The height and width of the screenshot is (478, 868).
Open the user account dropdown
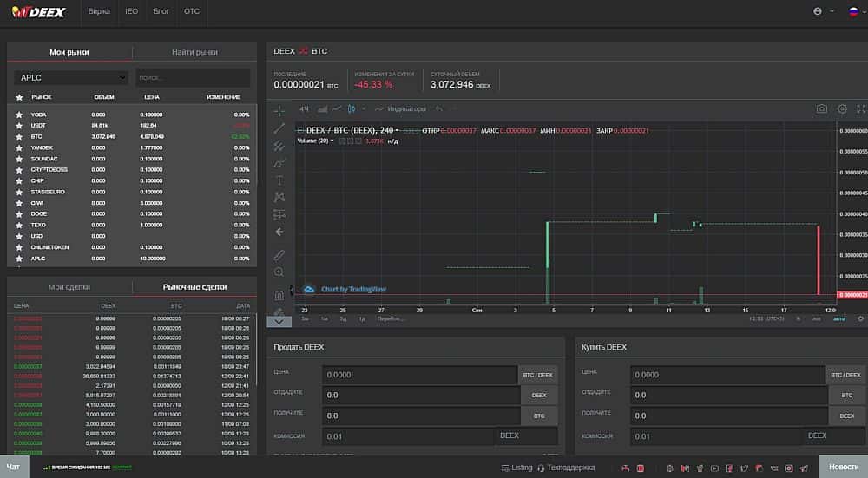[820, 11]
